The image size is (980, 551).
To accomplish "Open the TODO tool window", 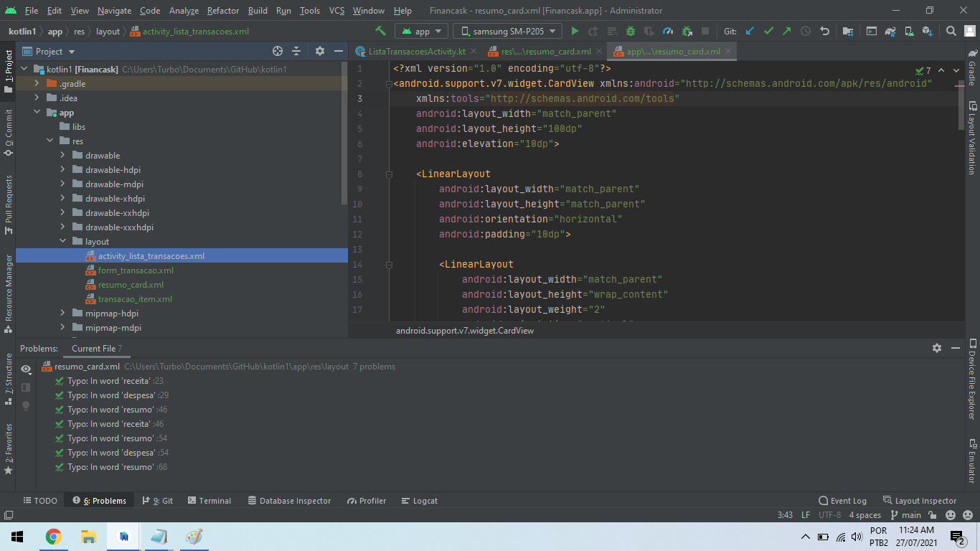I will (40, 501).
